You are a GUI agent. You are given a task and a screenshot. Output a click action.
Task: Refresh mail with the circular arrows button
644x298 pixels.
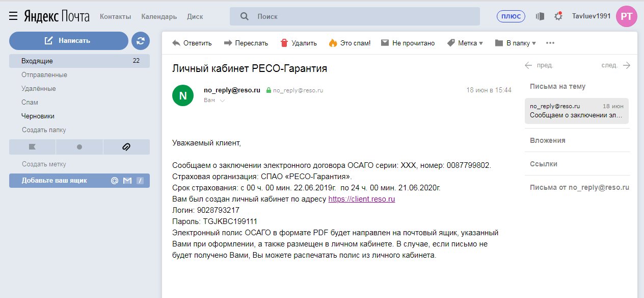coord(141,41)
